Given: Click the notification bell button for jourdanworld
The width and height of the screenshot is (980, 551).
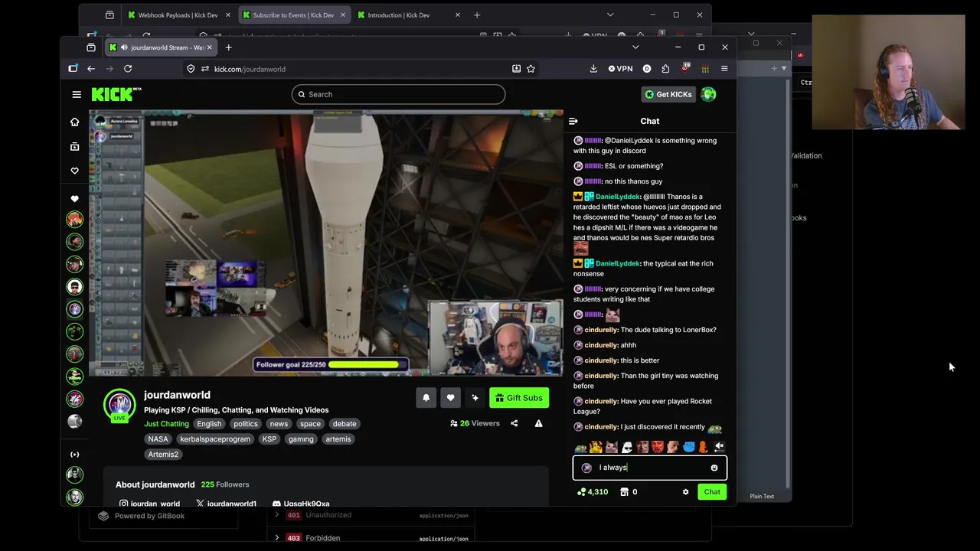Looking at the screenshot, I should tap(426, 398).
